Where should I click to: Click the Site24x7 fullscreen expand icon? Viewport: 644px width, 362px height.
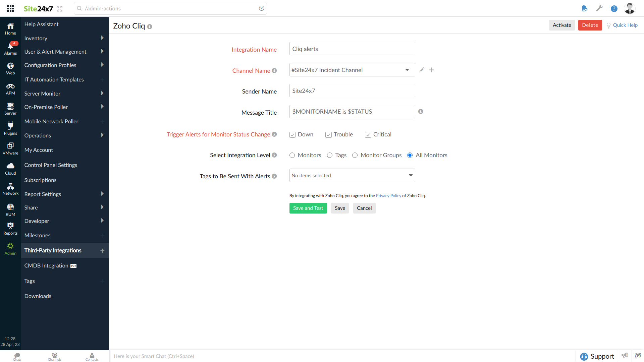60,9
